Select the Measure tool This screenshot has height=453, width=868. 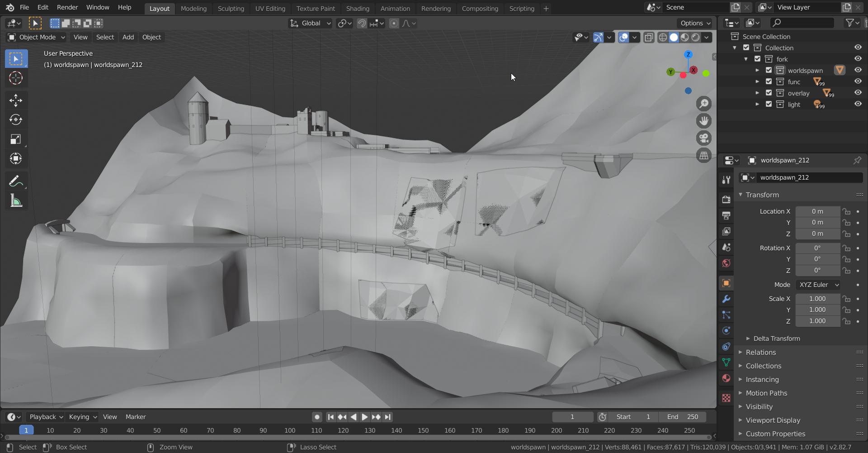(16, 201)
